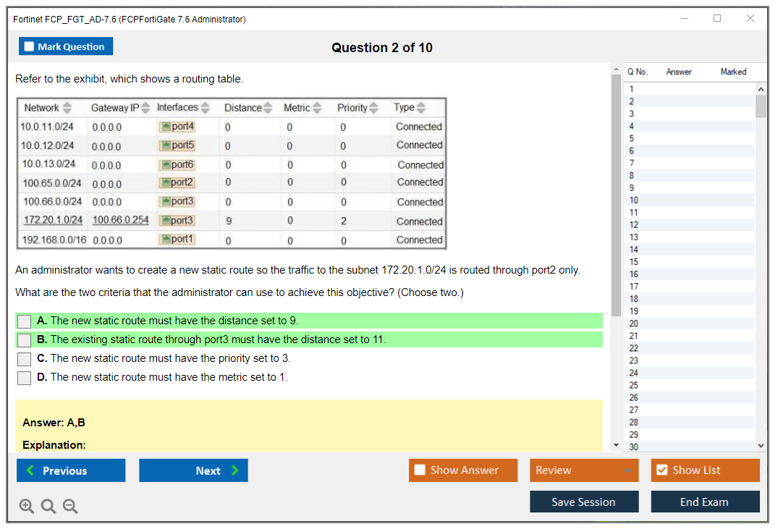Check answer option A's checkbox
This screenshot has width=778, height=532.
click(x=24, y=321)
